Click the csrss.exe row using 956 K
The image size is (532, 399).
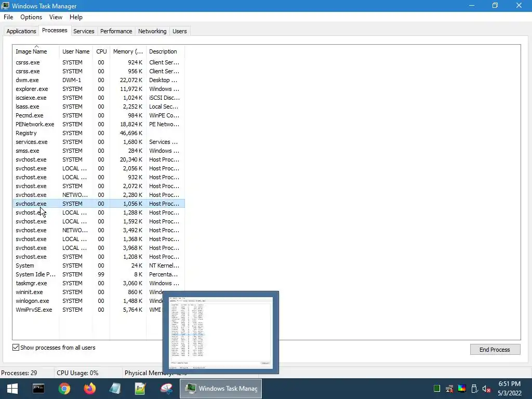click(x=99, y=71)
